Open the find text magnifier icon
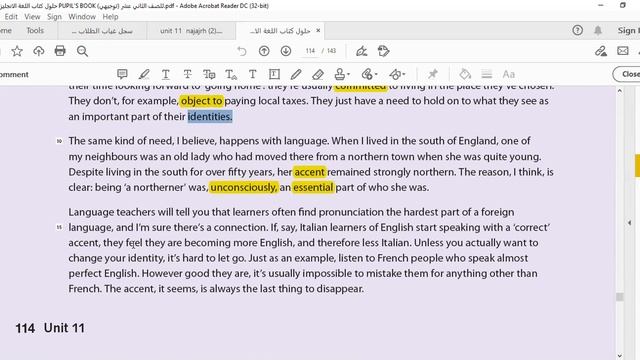 82,51
